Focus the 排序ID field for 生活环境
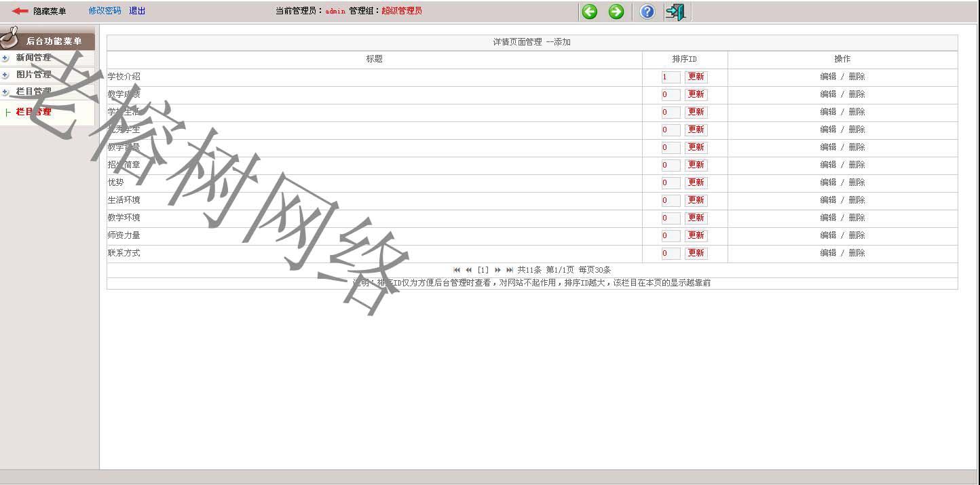 pyautogui.click(x=671, y=200)
